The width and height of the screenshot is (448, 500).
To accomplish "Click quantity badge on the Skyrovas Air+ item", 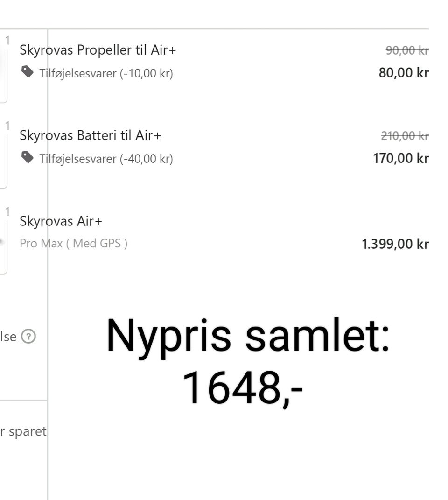I will 7,211.
